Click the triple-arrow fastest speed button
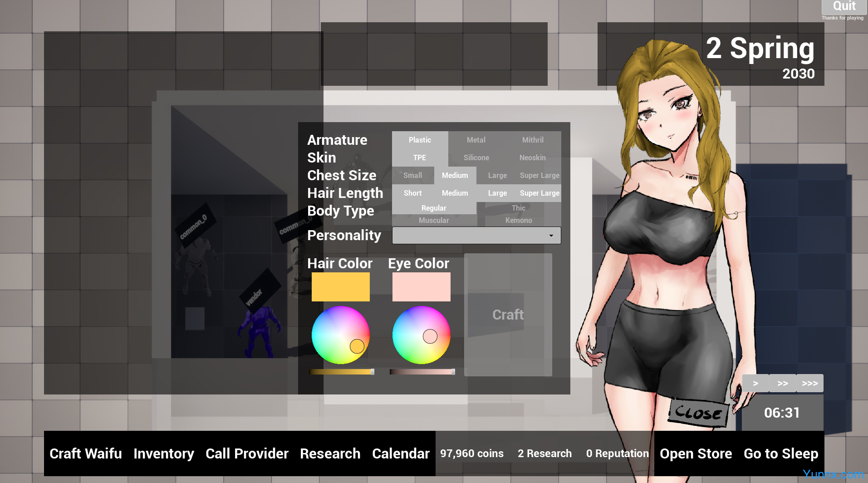 point(809,384)
